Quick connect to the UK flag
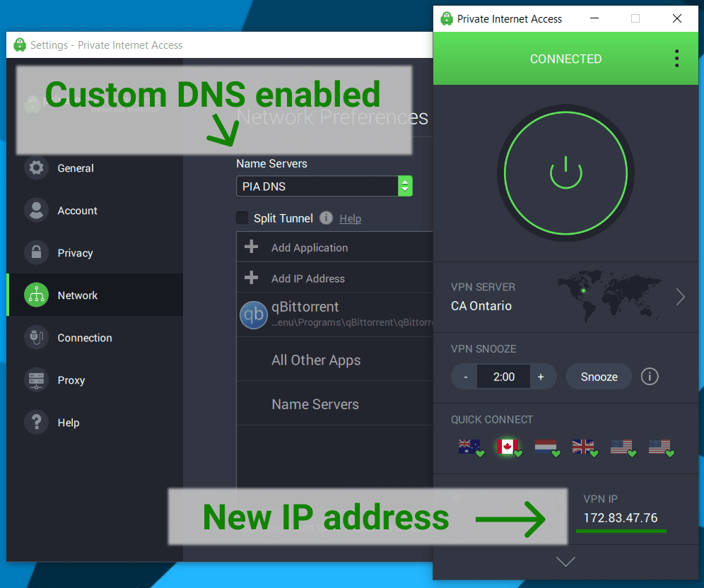The image size is (704, 588). [585, 447]
